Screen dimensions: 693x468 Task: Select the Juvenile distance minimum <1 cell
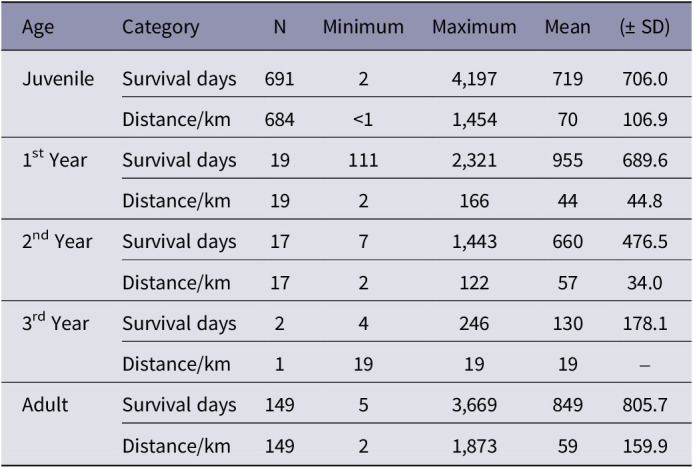(x=363, y=120)
